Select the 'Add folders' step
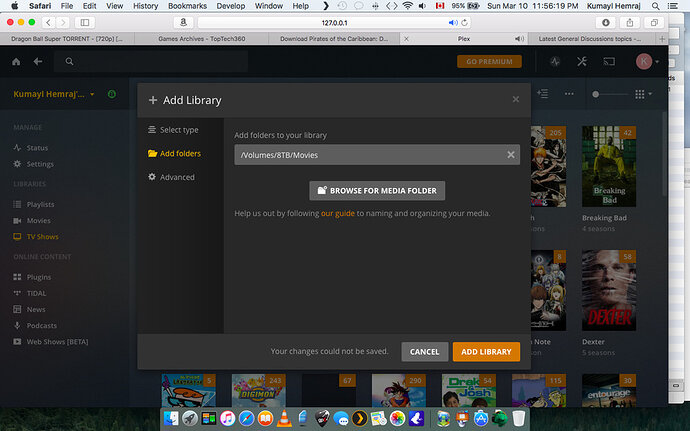690x431 pixels. (174, 154)
